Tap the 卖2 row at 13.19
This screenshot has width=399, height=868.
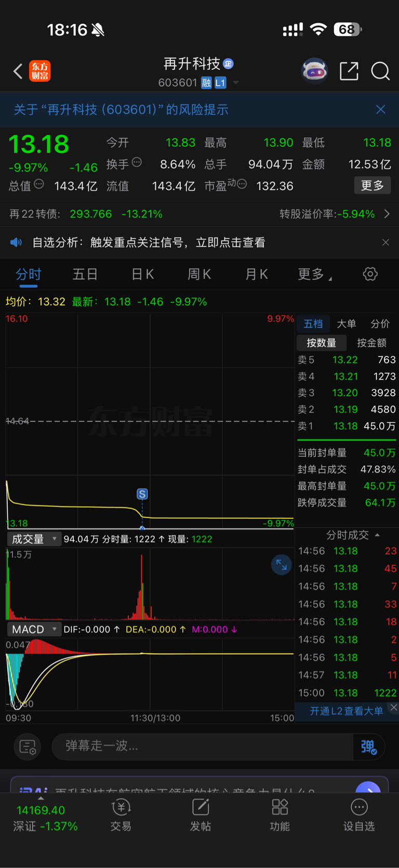pos(347,410)
